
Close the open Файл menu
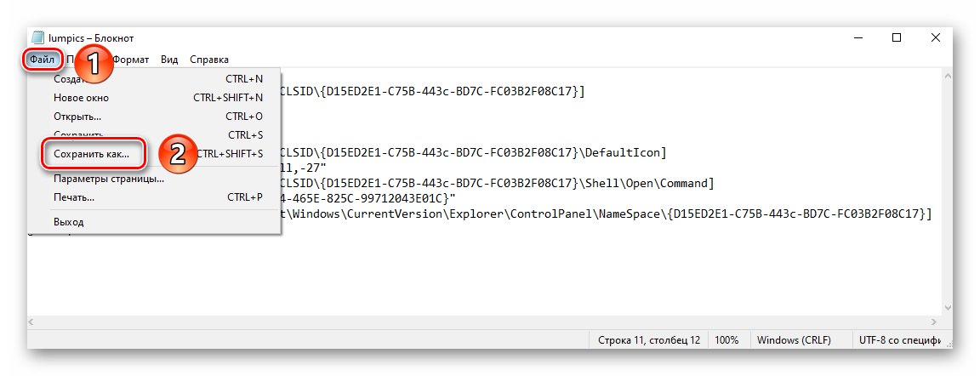point(42,60)
